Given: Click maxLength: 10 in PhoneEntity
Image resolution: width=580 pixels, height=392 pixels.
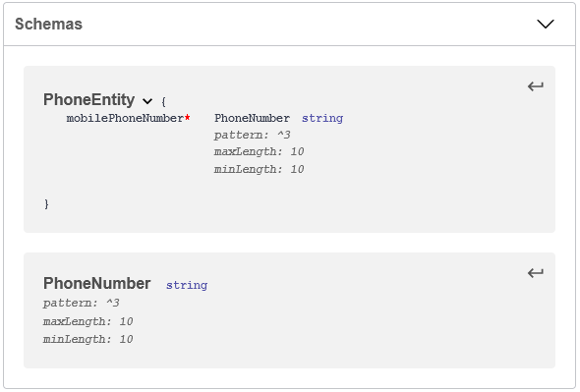Looking at the screenshot, I should [259, 151].
